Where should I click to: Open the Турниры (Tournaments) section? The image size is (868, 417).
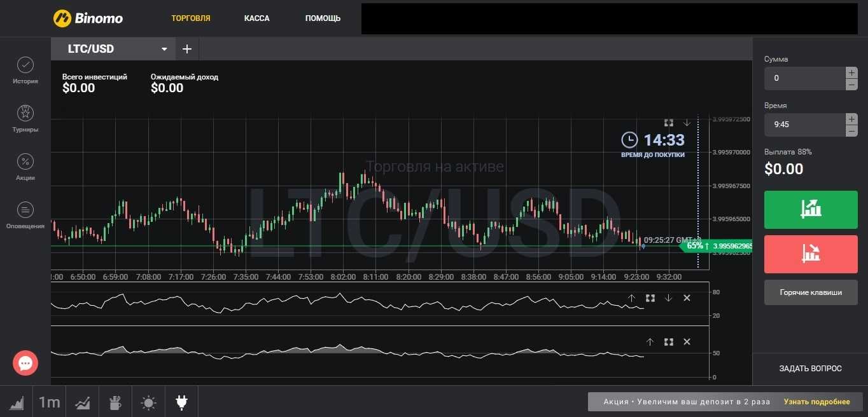[25, 119]
